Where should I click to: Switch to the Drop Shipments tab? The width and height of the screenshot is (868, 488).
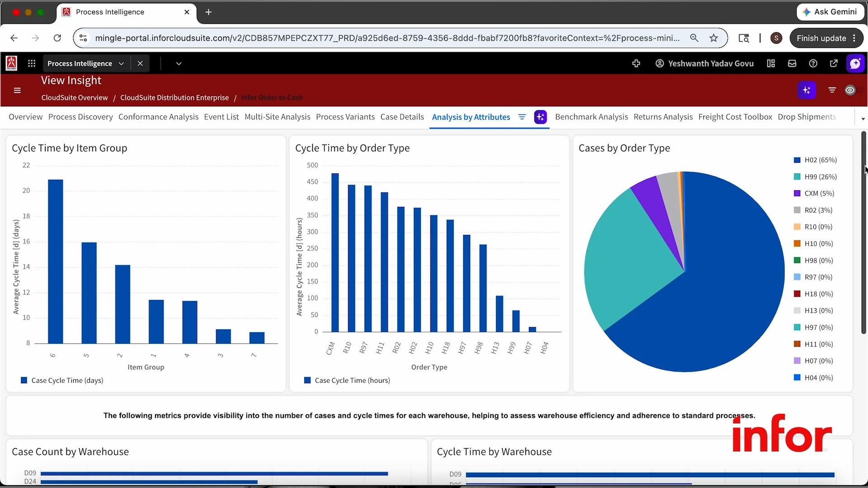coord(807,117)
